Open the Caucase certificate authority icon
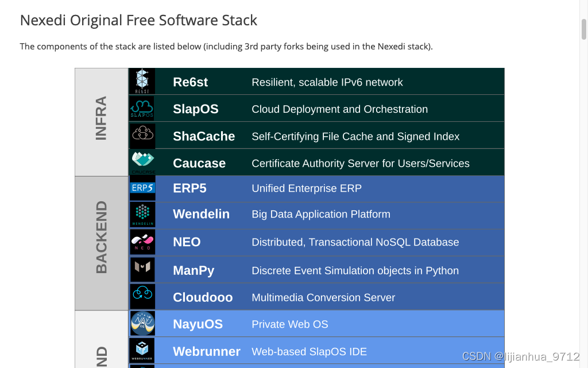The image size is (588, 368). [142, 162]
